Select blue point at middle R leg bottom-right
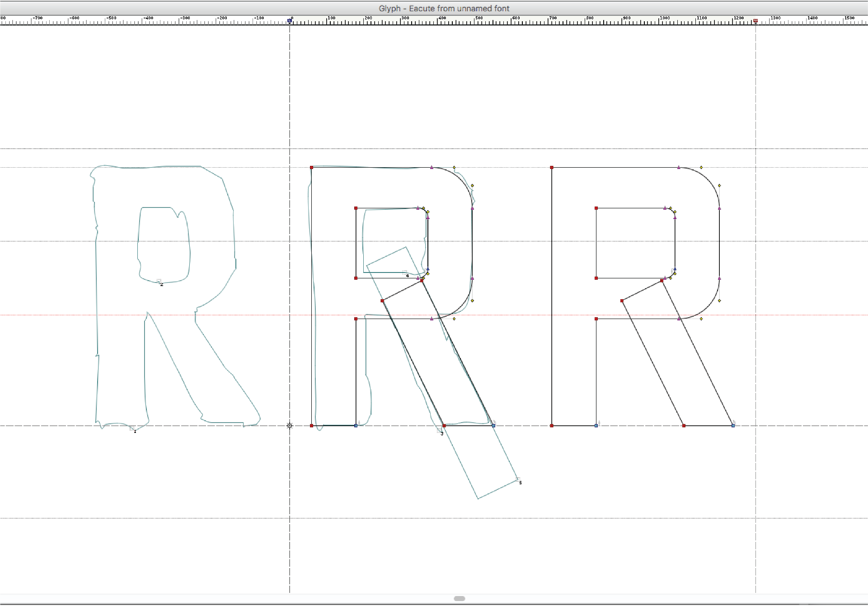This screenshot has width=868, height=606. (x=493, y=426)
